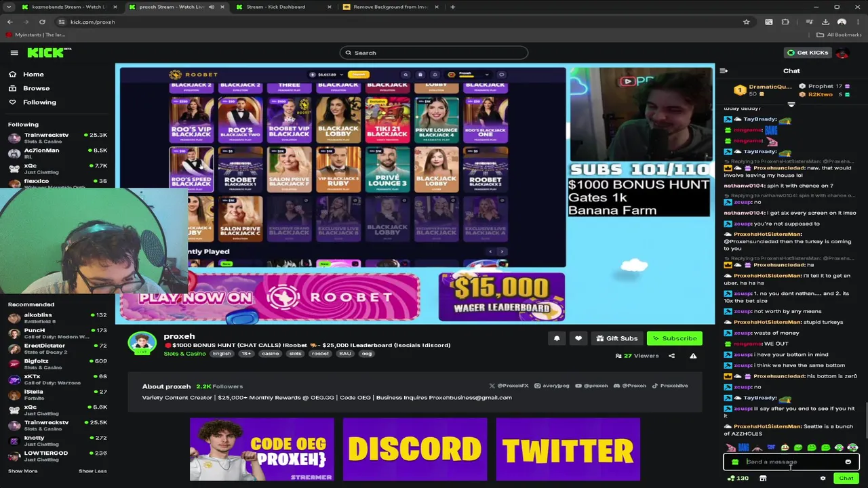Click the casino tag

point(271,354)
